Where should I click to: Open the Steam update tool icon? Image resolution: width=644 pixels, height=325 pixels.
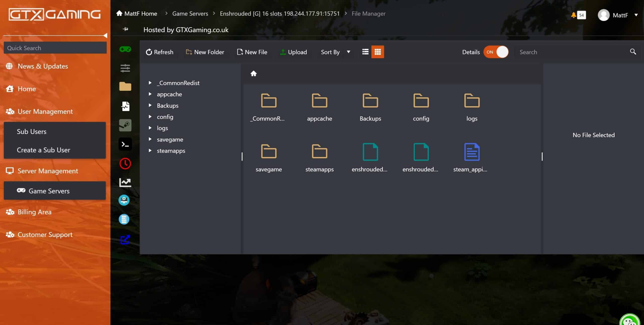tap(125, 125)
